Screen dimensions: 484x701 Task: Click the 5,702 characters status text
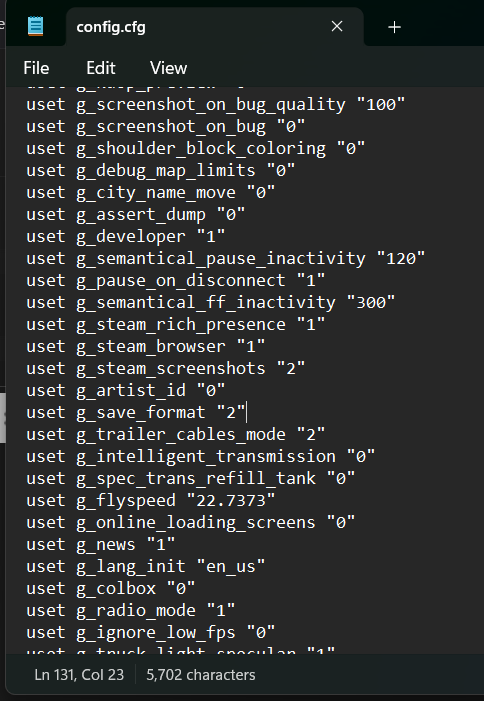pyautogui.click(x=201, y=675)
